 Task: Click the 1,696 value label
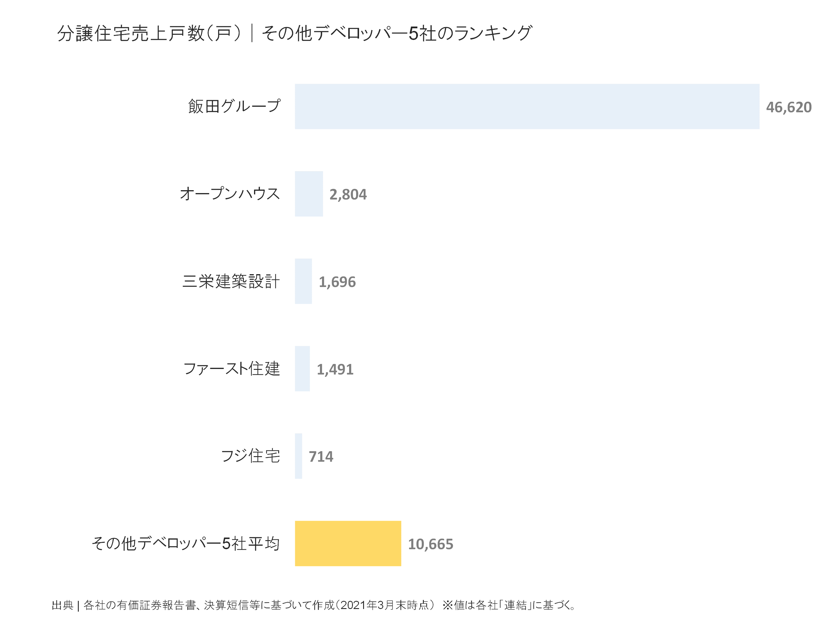click(337, 282)
